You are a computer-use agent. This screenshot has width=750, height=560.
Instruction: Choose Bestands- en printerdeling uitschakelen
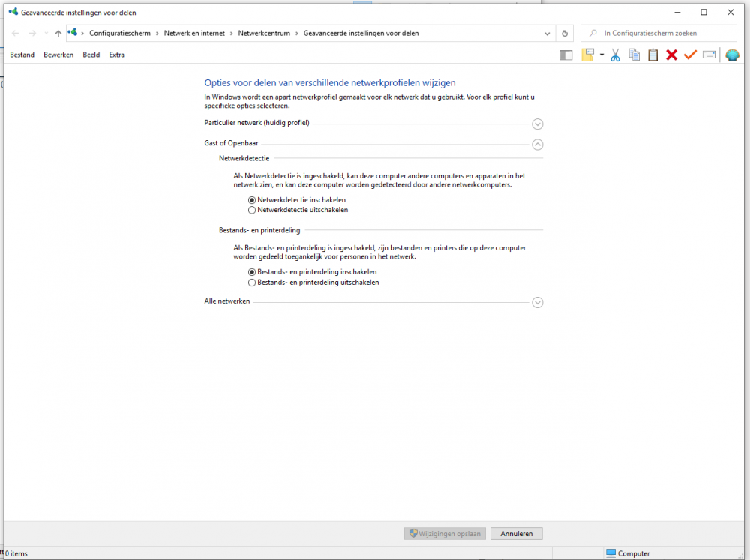click(x=313, y=283)
